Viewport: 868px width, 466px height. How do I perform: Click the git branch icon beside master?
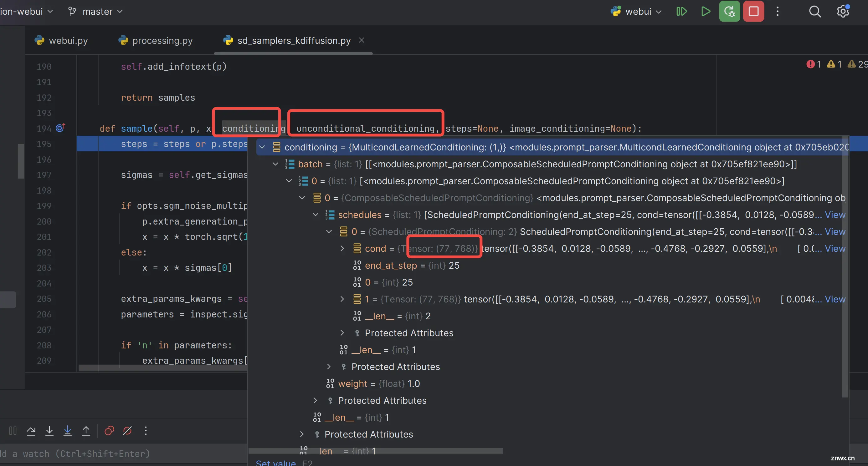point(72,12)
